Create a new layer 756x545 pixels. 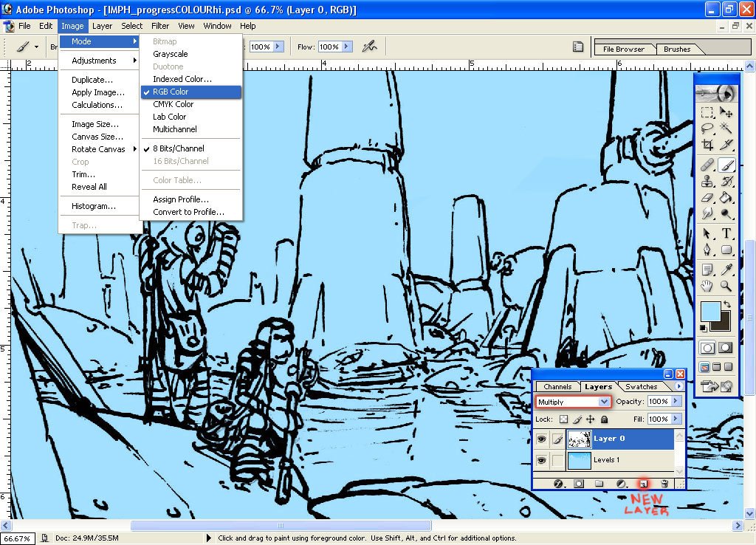pyautogui.click(x=644, y=483)
